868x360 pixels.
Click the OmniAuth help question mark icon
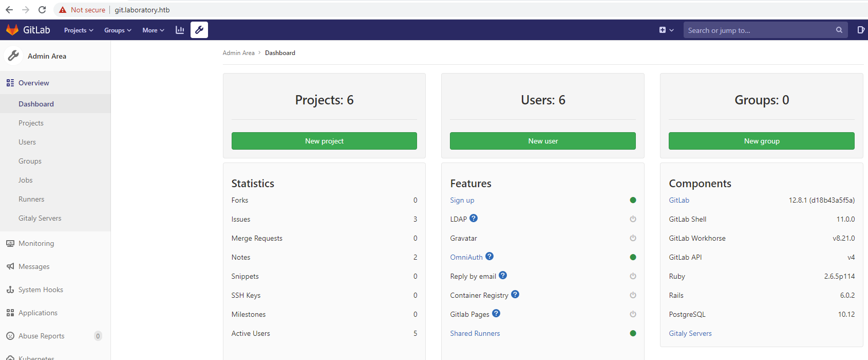(x=489, y=257)
